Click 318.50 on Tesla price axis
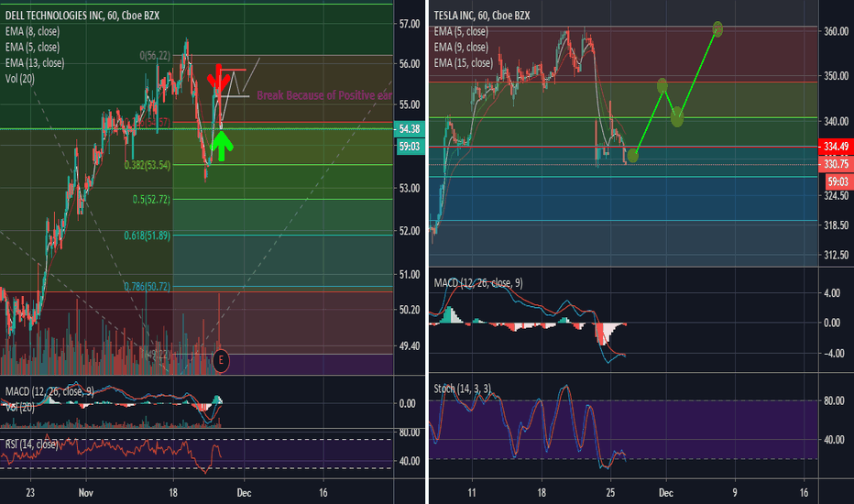The width and height of the screenshot is (854, 504). click(x=836, y=225)
